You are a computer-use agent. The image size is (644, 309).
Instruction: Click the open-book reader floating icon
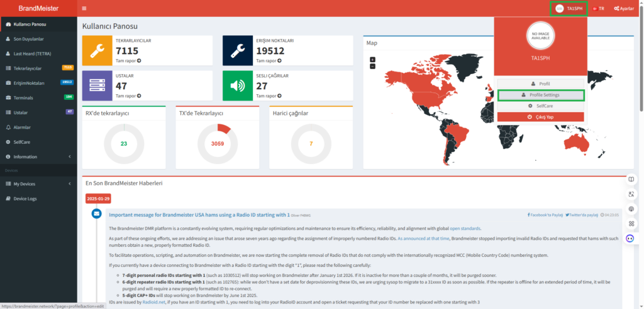[631, 179]
